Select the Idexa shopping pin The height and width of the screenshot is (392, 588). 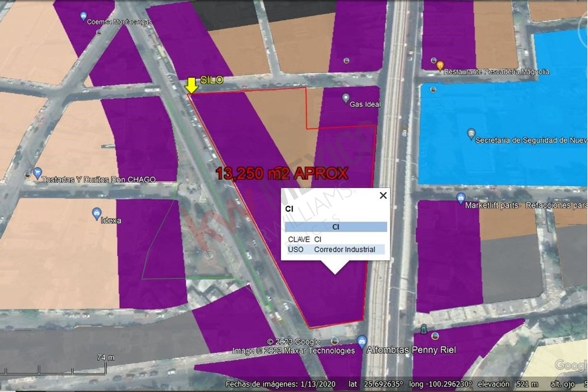coord(96,213)
